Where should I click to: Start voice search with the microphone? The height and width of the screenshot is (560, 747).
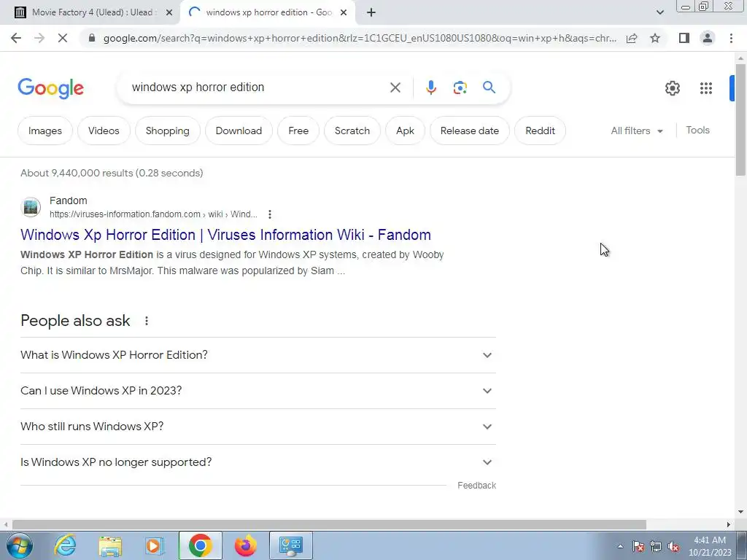[430, 87]
